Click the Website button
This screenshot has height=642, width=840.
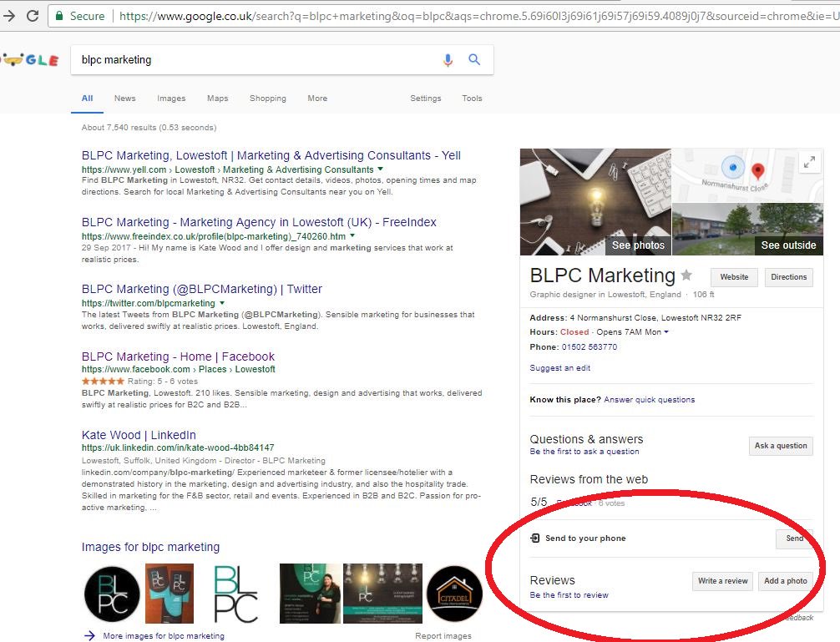[x=734, y=277]
